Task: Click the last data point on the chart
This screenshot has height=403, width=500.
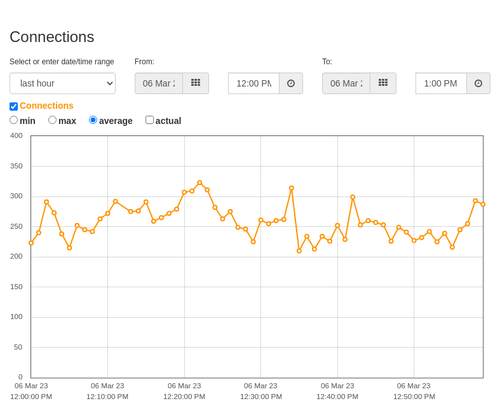Action: (483, 204)
